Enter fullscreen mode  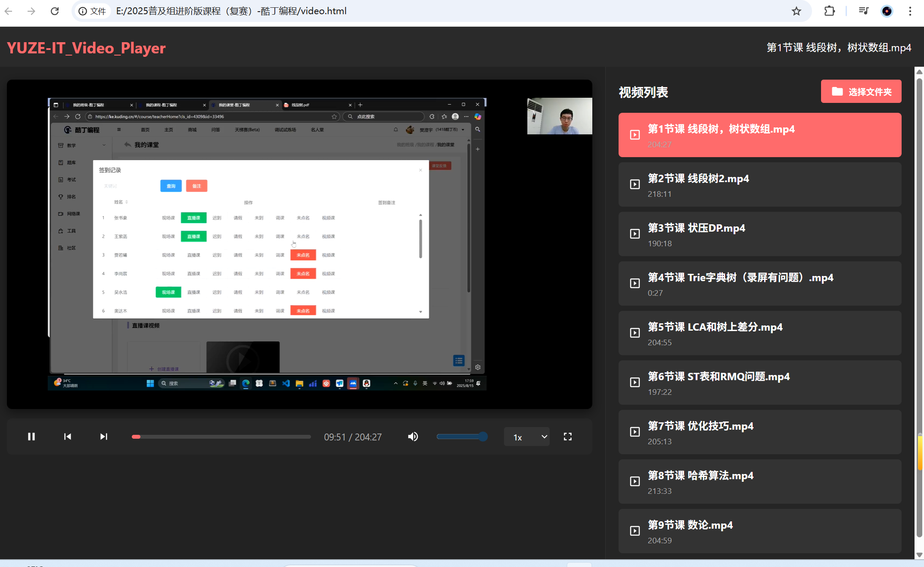pos(567,437)
